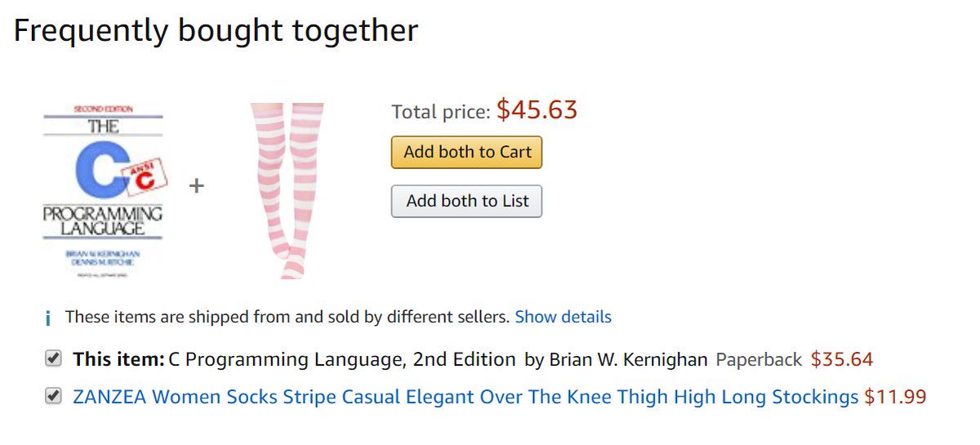
Task: Click the $45.63 total price
Action: coord(537,110)
